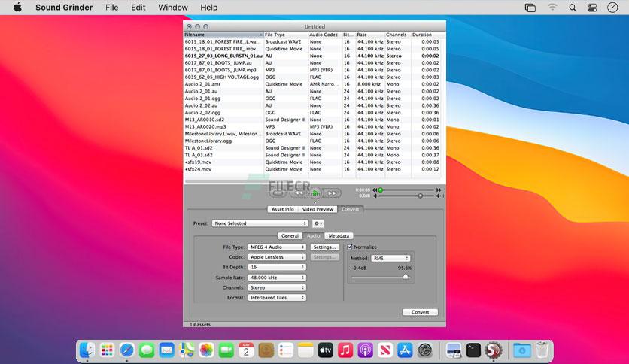Open the Preset dropdown showing None Selected

(x=260, y=223)
